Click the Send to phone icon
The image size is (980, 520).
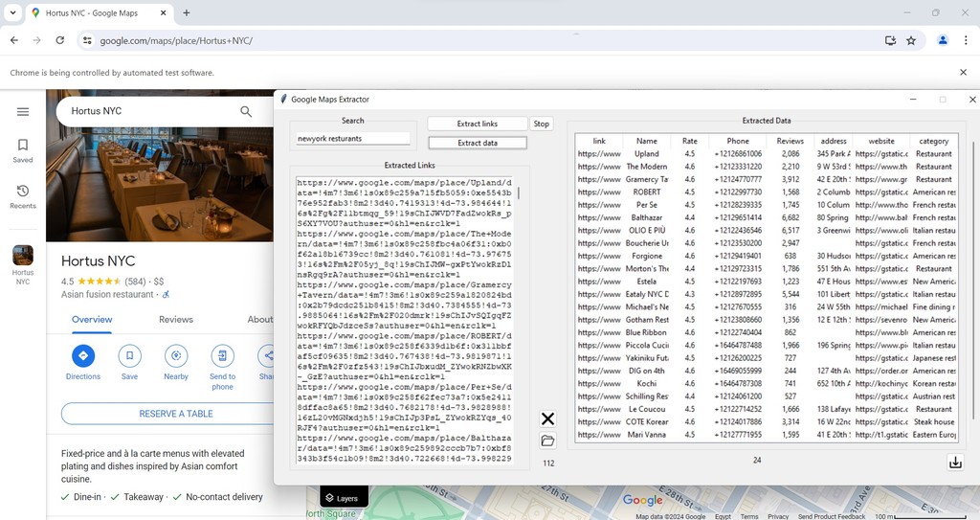click(222, 355)
